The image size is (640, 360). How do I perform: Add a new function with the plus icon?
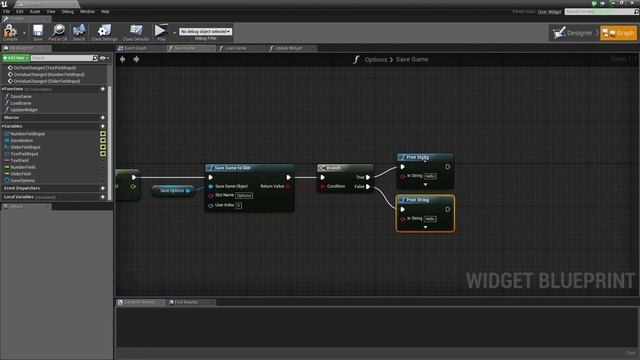click(102, 89)
